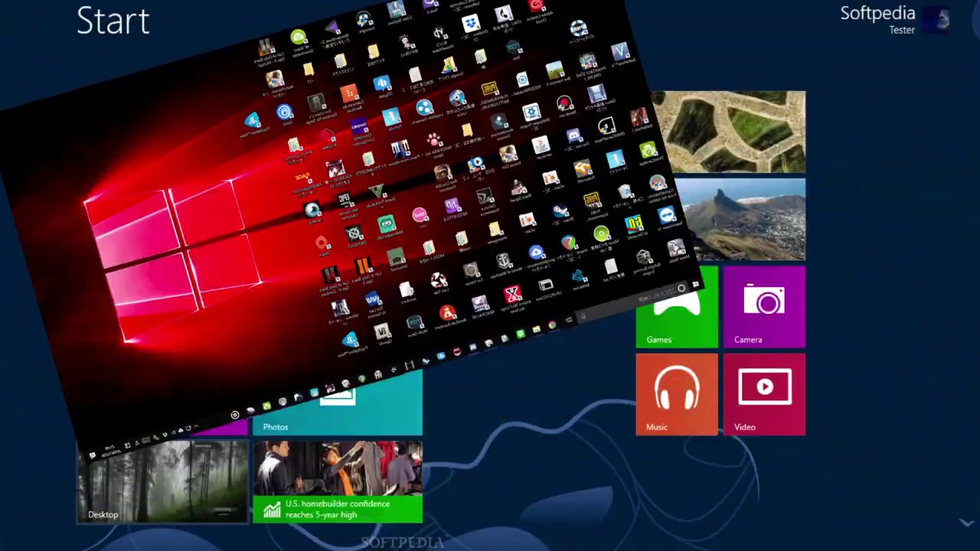Click the GTA IV desktop icon
The image size is (980, 551).
click(381, 331)
